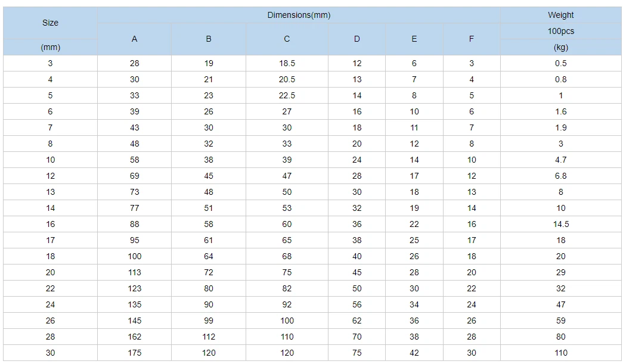
Task: Select column header A
Action: (x=134, y=39)
